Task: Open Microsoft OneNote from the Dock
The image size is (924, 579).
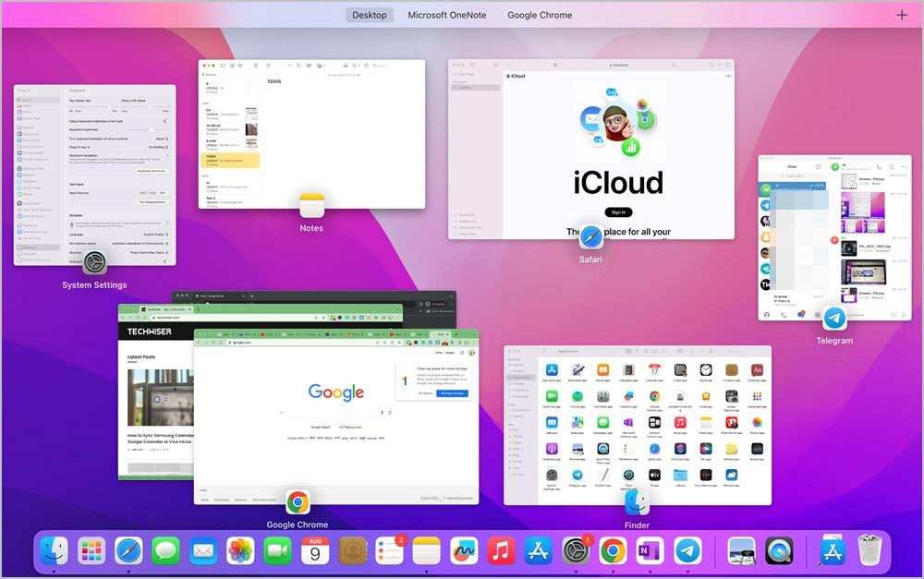Action: coord(650,551)
